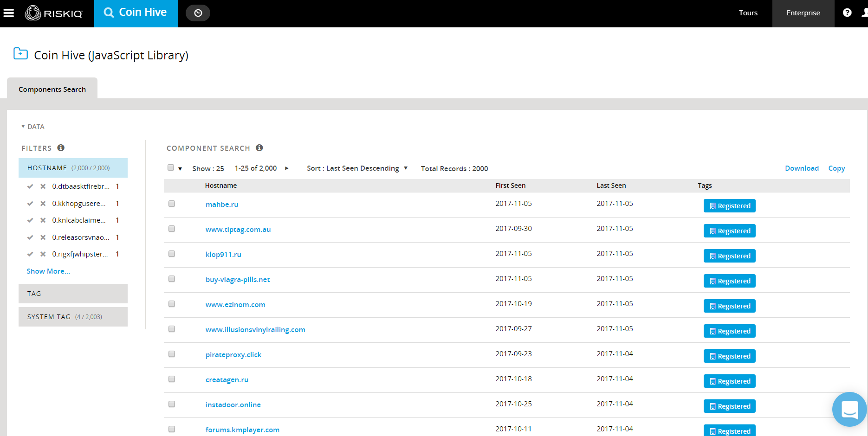Viewport: 868px width, 436px height.
Task: Open the pirateproxy.click hostname link
Action: [233, 355]
